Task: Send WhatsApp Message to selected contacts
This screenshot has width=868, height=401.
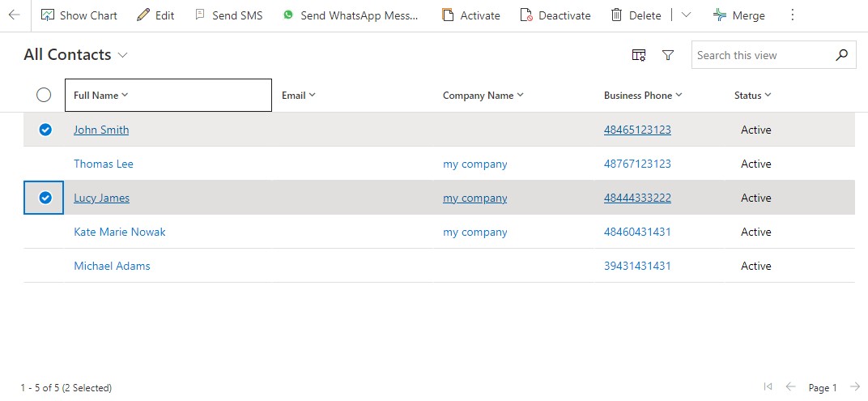Action: pos(351,15)
